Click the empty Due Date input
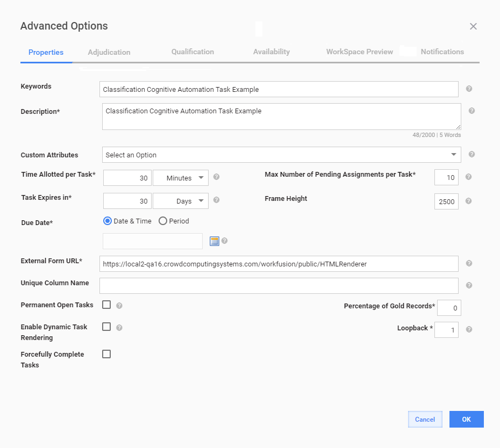 pyautogui.click(x=153, y=241)
